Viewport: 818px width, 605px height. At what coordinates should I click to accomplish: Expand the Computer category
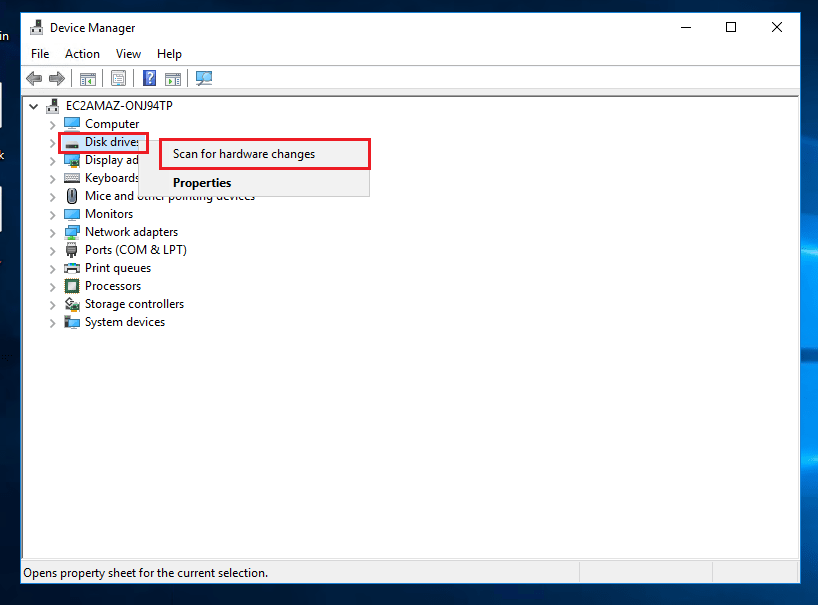52,125
